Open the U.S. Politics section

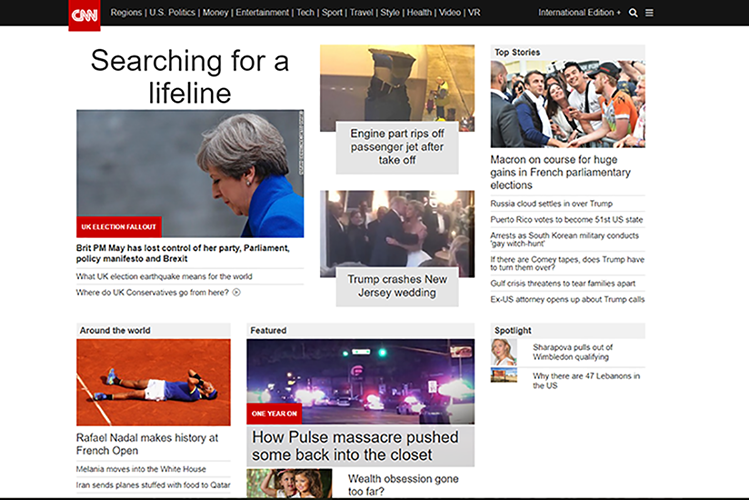[173, 13]
